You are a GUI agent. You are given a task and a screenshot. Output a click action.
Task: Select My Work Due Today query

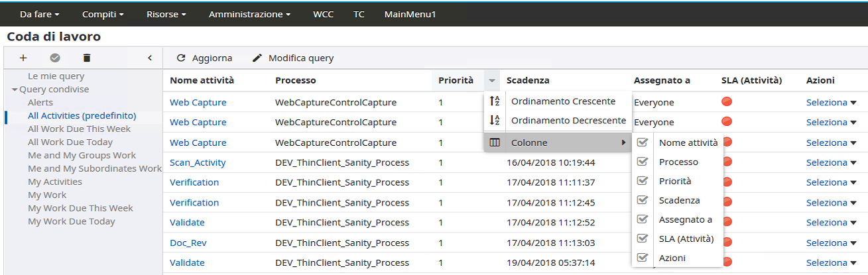[x=71, y=221]
